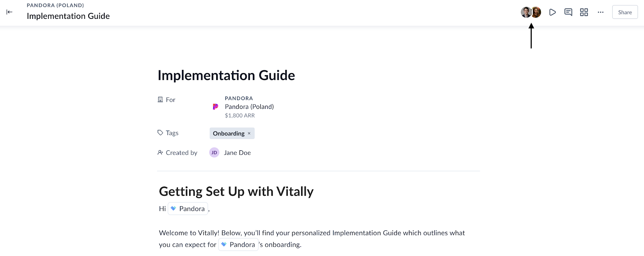Click the Implementation Guide document title

[x=226, y=75]
